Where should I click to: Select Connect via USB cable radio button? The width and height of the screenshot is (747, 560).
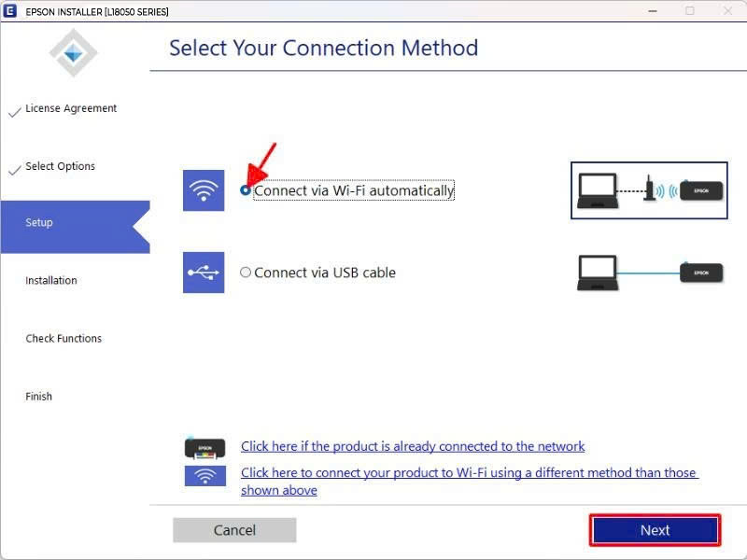[x=246, y=273]
